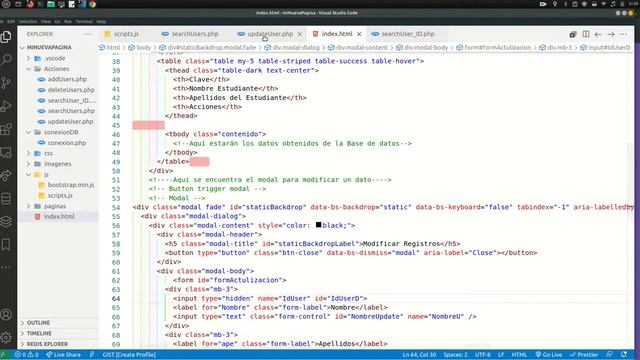Open the Run and Debug view
Screen dimensions: 640x360
pyautogui.click(x=6, y=106)
